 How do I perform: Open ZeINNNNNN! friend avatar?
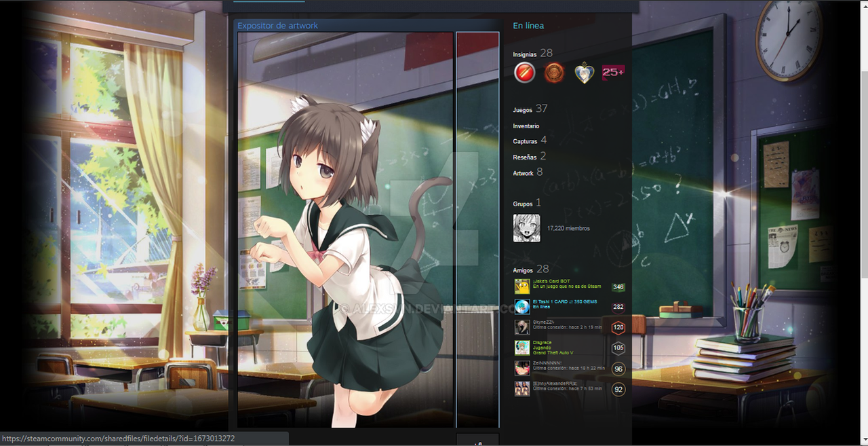click(521, 369)
